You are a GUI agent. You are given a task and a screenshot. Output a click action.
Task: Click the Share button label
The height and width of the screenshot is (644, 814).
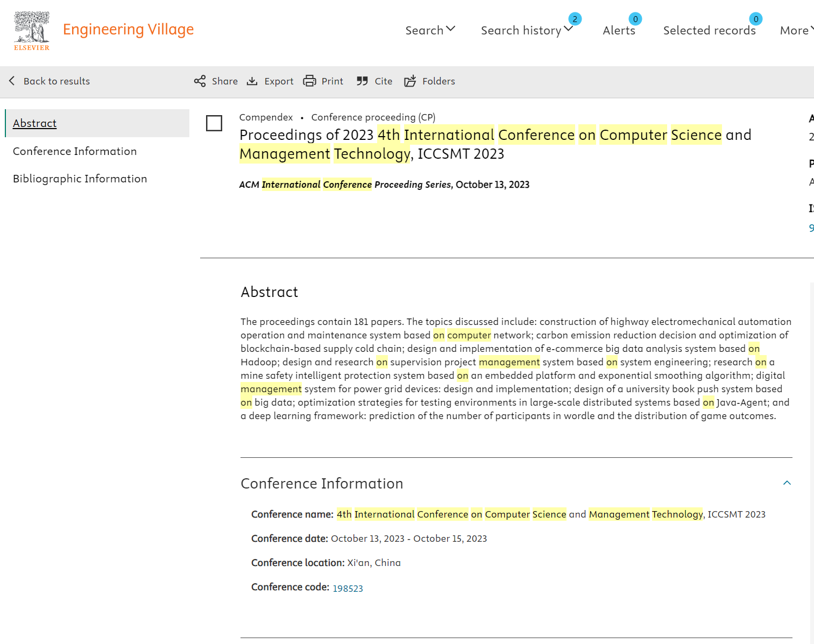pos(225,81)
